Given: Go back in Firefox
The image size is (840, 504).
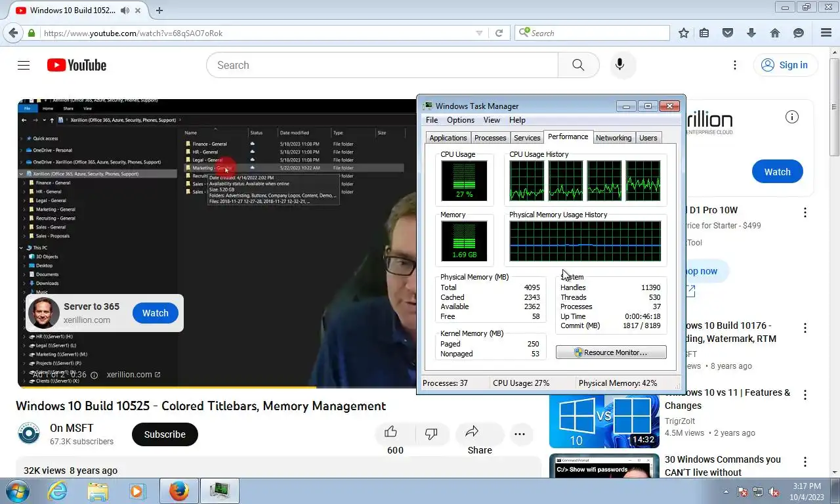Looking at the screenshot, I should (x=13, y=33).
